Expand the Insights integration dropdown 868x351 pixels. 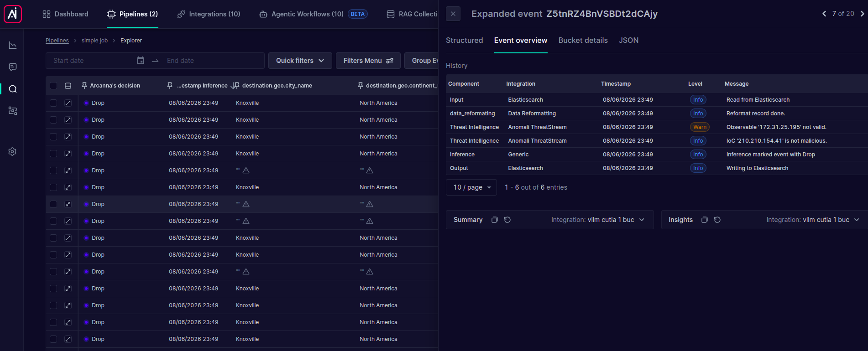pos(813,220)
